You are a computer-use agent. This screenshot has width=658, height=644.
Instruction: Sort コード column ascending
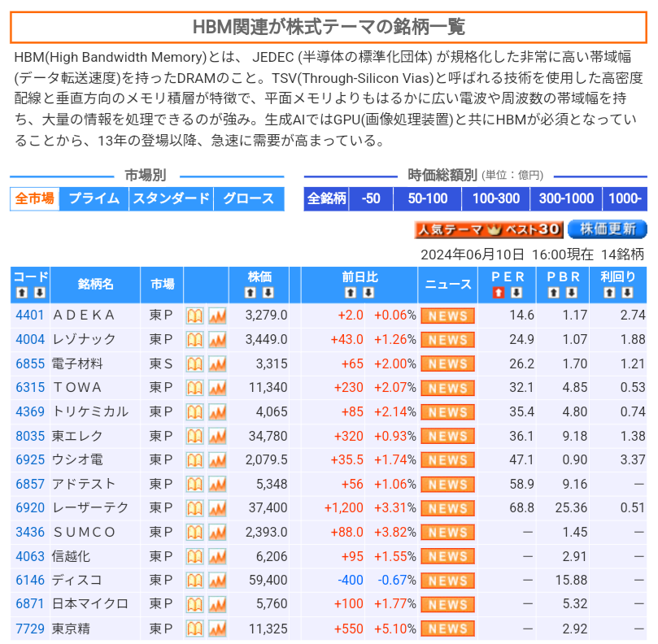[23, 293]
